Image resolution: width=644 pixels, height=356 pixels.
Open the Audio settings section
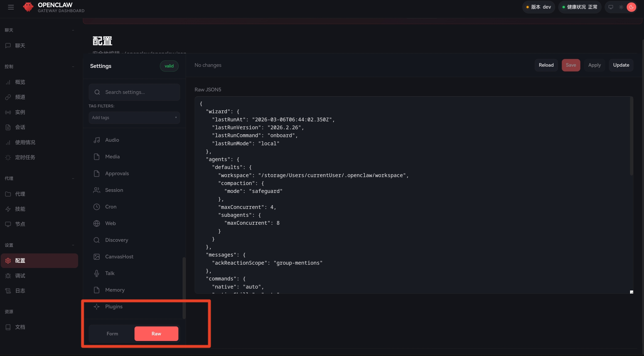112,140
